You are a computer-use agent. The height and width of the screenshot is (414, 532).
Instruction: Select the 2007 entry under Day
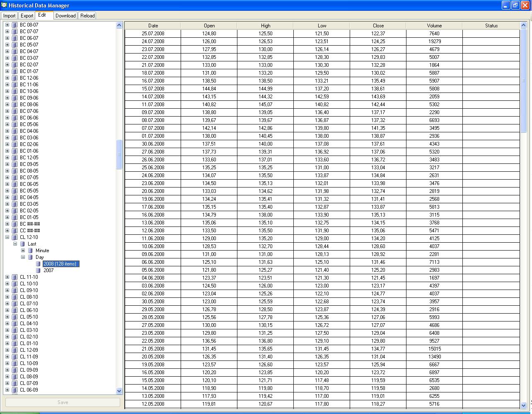48,270
